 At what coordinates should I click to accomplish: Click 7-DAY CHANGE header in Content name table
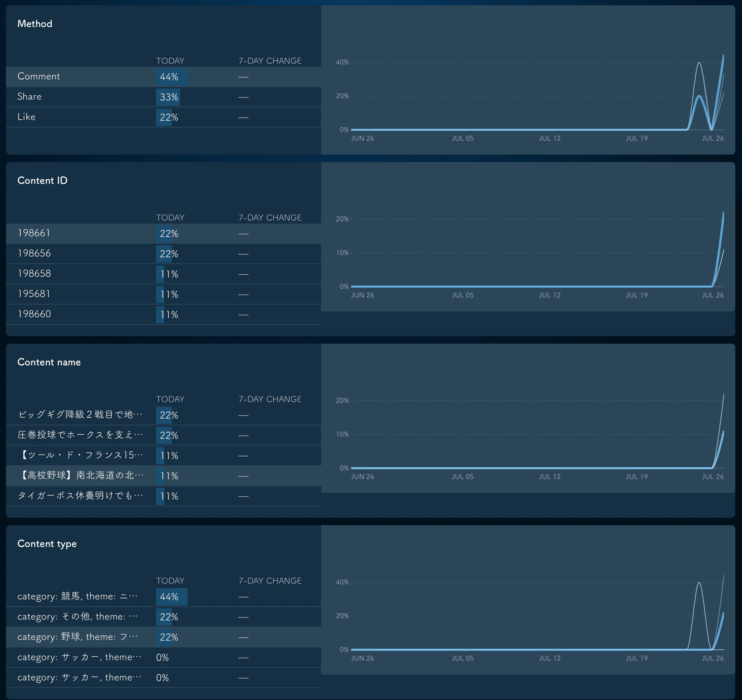click(x=270, y=399)
